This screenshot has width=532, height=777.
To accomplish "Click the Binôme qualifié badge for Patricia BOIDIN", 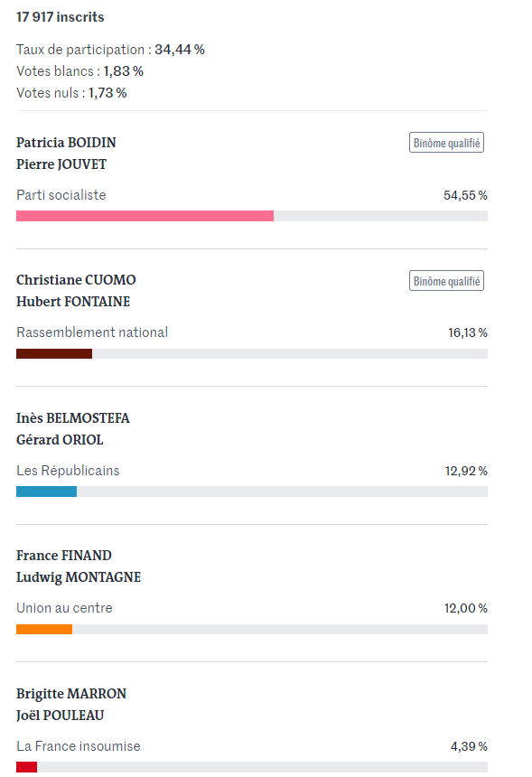I will [446, 143].
